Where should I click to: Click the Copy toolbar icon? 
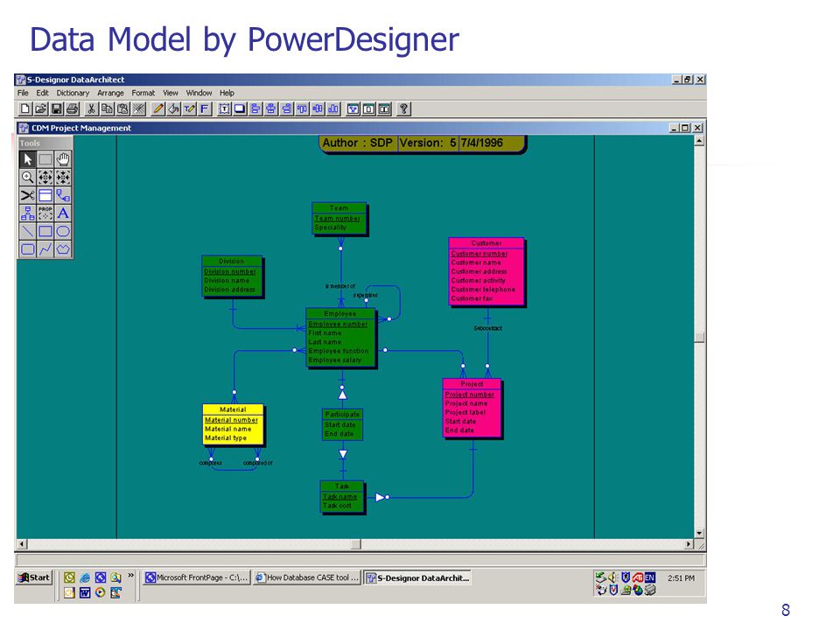[x=107, y=109]
